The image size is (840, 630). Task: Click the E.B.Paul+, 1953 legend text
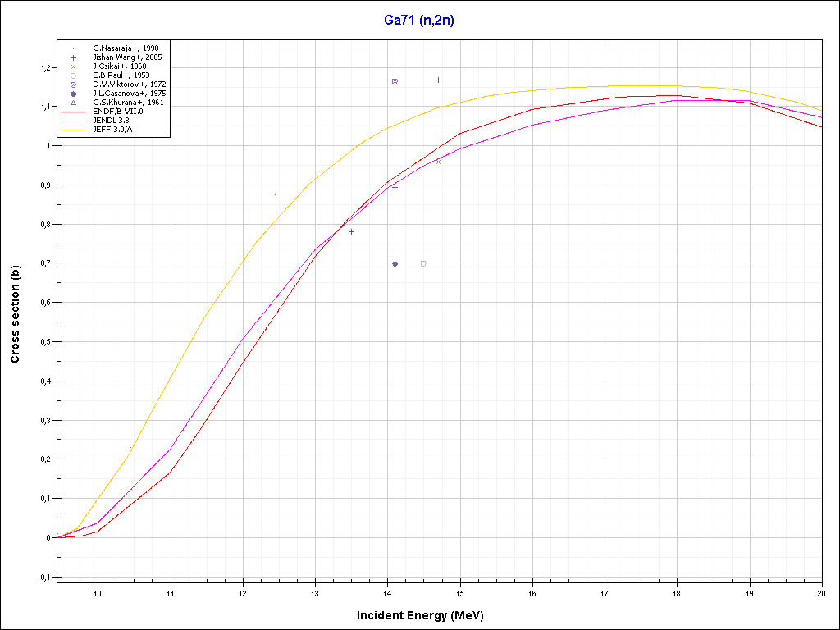tap(121, 75)
